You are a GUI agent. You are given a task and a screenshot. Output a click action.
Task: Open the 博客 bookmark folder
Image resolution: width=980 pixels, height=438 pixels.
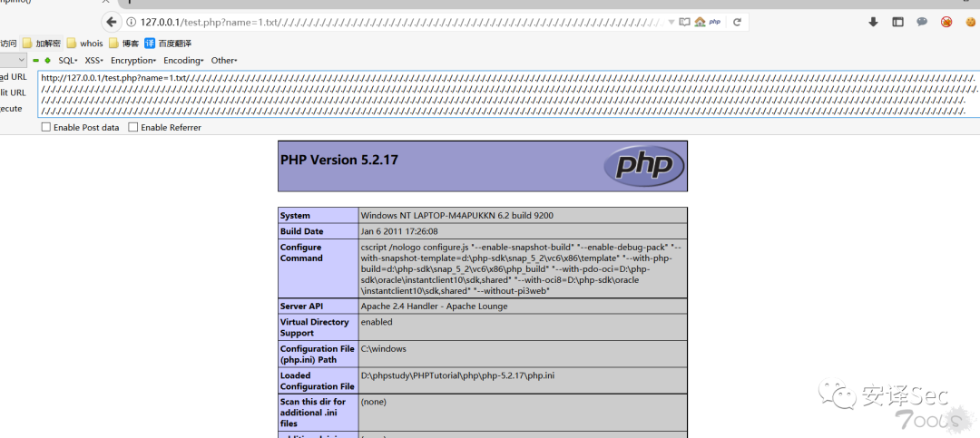tap(123, 44)
